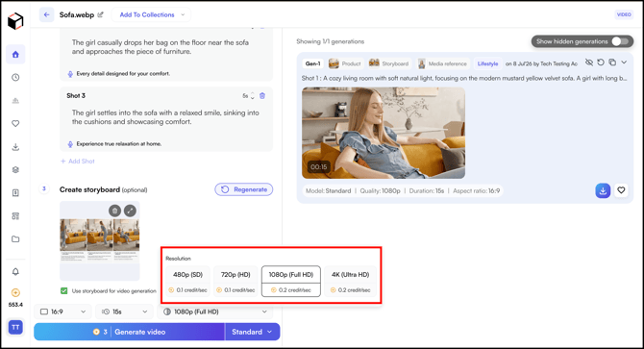Click the 00:15 duration badge on video
Viewport: 644px width, 349px height.
tap(319, 166)
